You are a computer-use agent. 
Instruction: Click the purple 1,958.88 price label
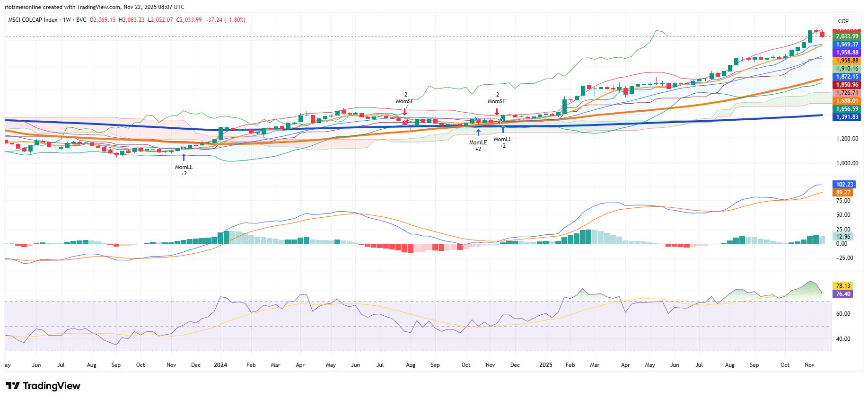tap(847, 53)
